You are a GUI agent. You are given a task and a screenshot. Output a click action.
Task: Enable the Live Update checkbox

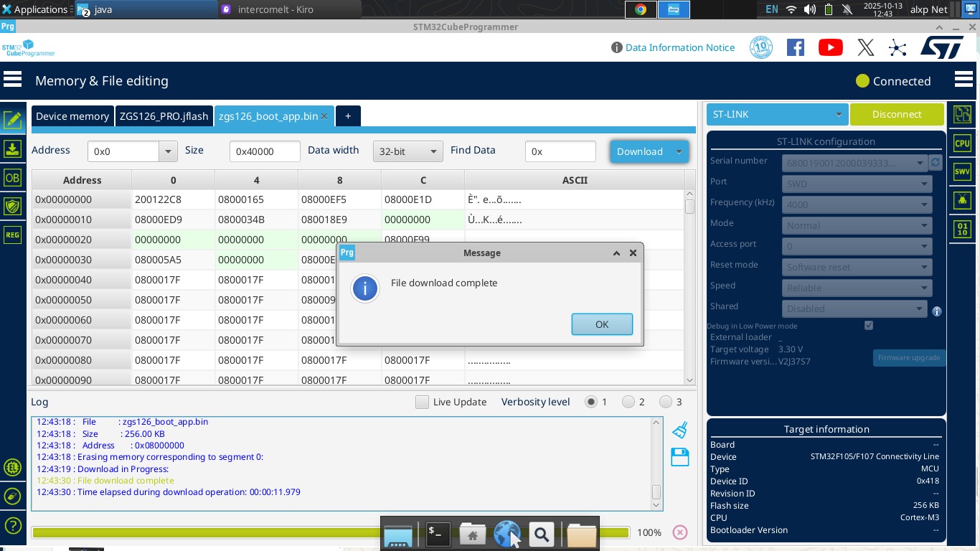(x=422, y=402)
